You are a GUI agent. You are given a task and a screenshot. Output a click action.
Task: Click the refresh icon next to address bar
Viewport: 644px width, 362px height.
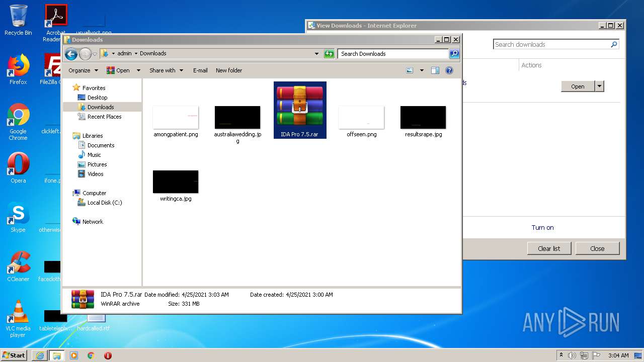(x=329, y=54)
